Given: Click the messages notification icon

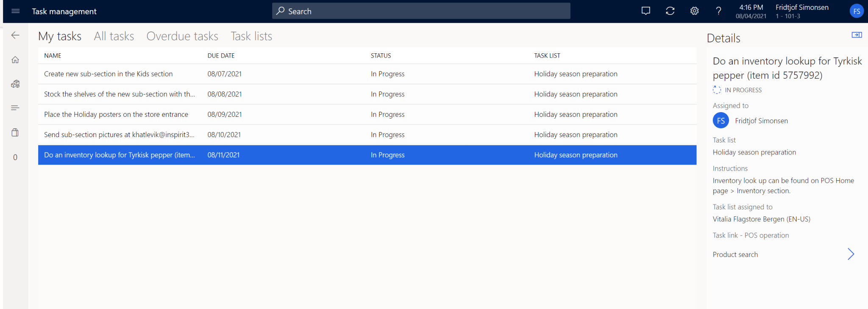Looking at the screenshot, I should point(645,11).
